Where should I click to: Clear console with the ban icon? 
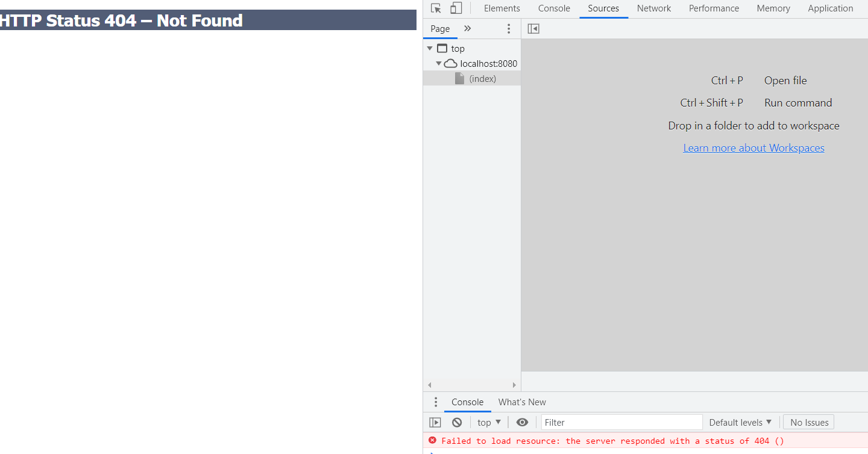coord(457,423)
